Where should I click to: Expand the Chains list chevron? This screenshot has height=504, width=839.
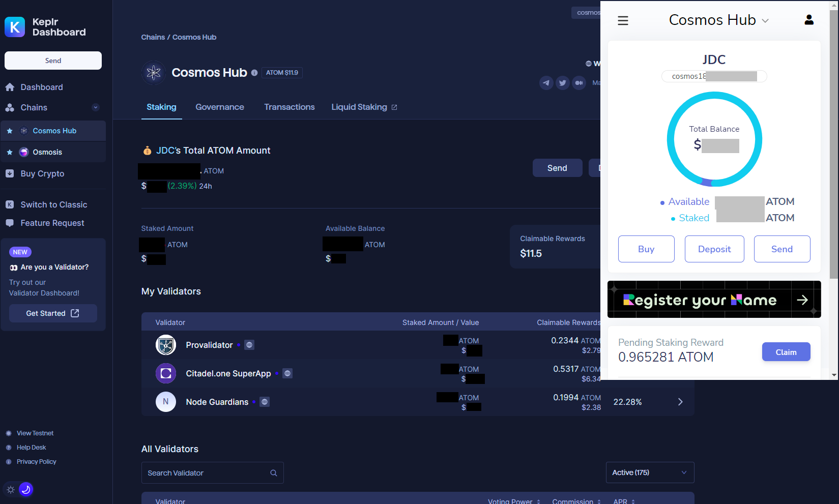96,107
